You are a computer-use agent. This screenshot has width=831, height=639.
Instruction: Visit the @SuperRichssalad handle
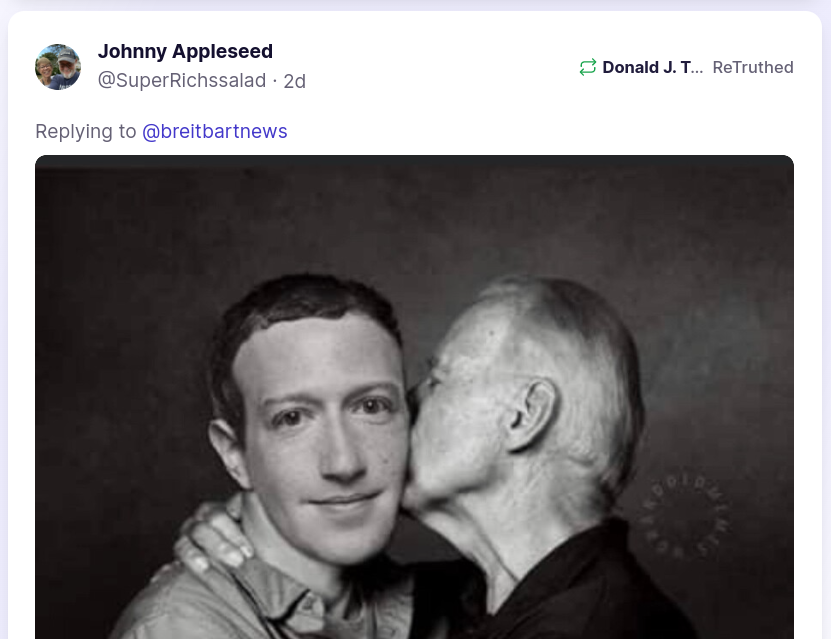coord(182,81)
